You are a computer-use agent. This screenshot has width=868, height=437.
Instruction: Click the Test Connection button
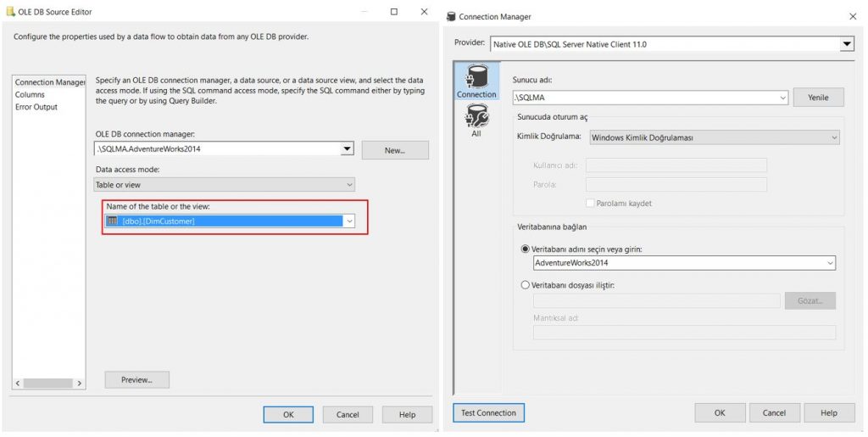(x=489, y=412)
